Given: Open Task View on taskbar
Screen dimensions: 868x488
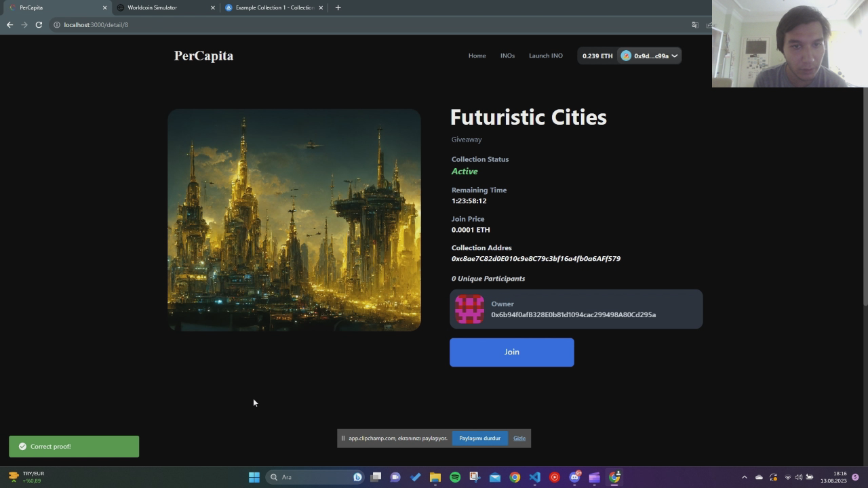Looking at the screenshot, I should 376,477.
